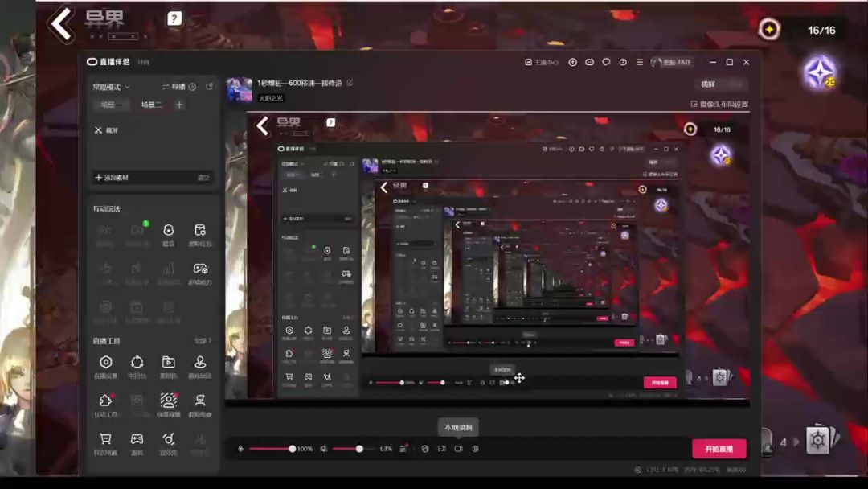Open the 游戏 gamepad tool
This screenshot has height=489, width=868.
(x=137, y=439)
